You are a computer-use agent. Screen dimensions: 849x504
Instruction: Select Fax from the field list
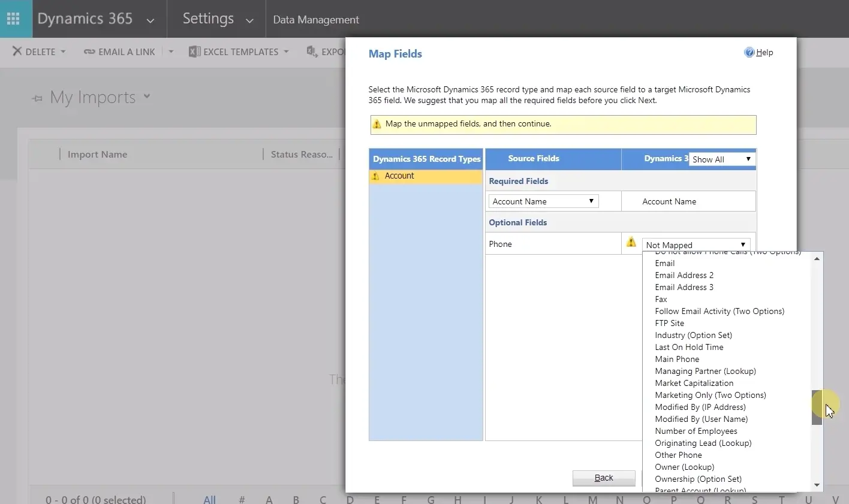[661, 299]
